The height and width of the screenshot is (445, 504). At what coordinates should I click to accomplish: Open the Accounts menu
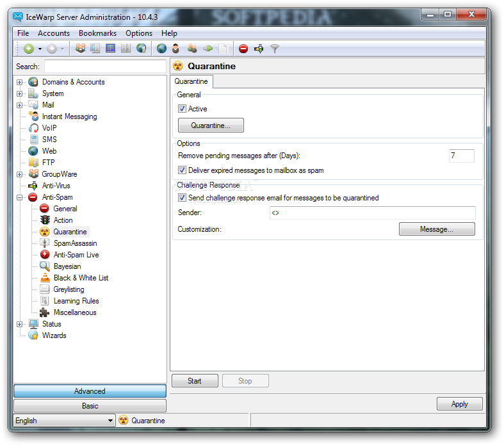point(54,33)
